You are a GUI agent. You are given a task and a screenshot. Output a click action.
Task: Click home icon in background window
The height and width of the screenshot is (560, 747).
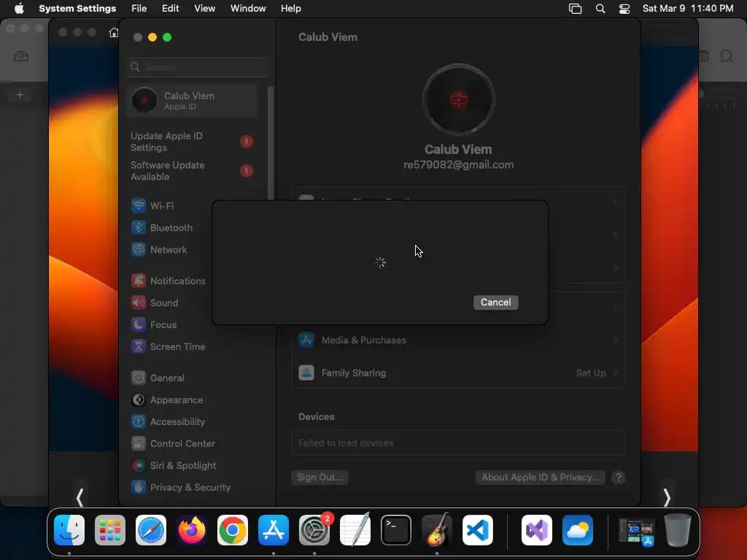pyautogui.click(x=113, y=32)
